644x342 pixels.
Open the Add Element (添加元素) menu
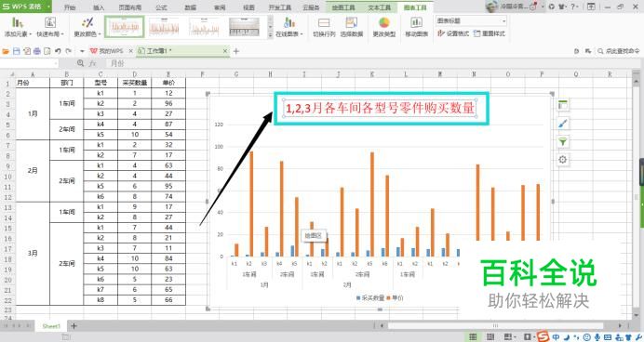tap(18, 27)
